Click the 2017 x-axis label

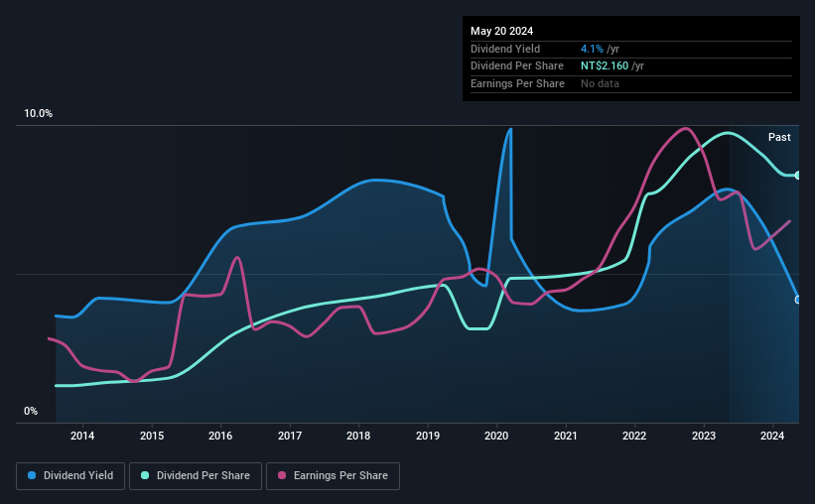290,436
